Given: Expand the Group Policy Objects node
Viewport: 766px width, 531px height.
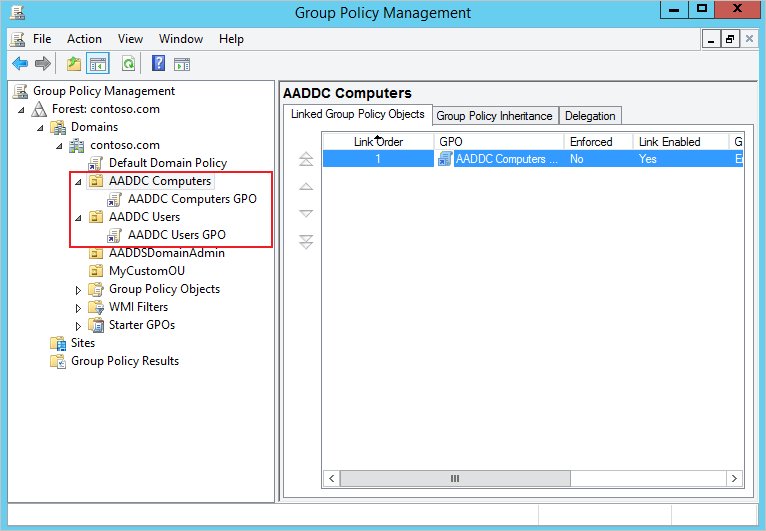Looking at the screenshot, I should pyautogui.click(x=78, y=290).
